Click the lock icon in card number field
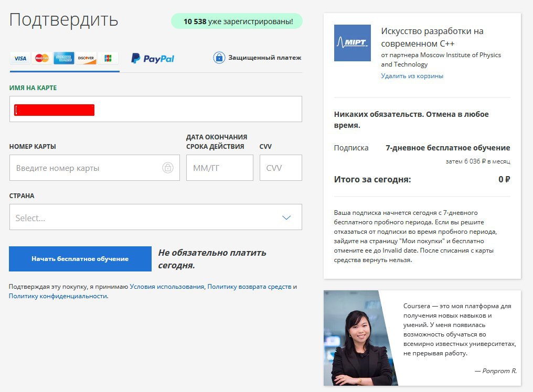533x392 pixels. (x=167, y=168)
